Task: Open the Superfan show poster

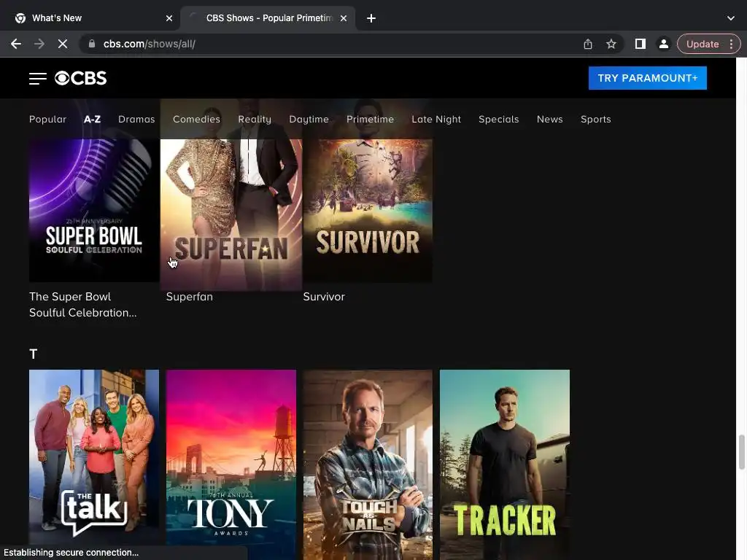Action: point(231,214)
